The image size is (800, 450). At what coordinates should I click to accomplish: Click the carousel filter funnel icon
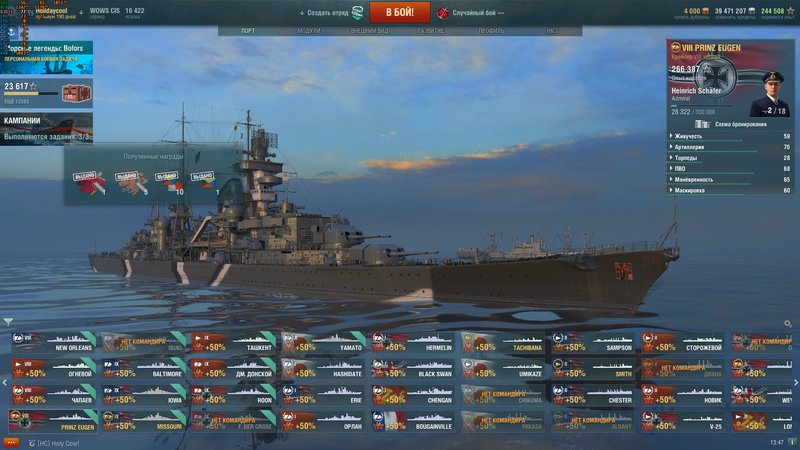(8, 322)
